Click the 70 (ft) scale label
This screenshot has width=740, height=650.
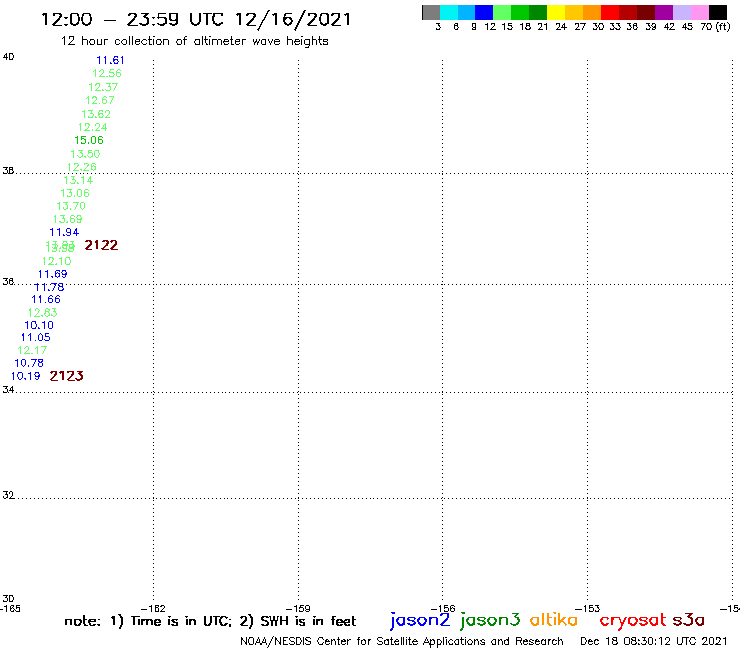click(715, 27)
